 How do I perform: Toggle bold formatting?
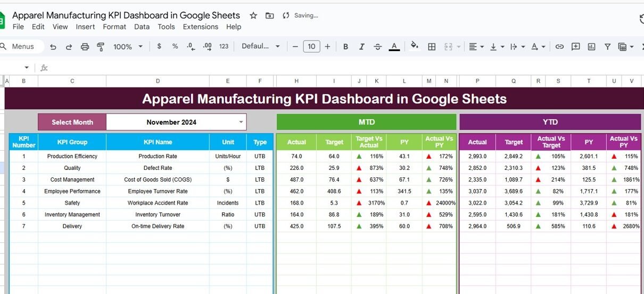[345, 46]
